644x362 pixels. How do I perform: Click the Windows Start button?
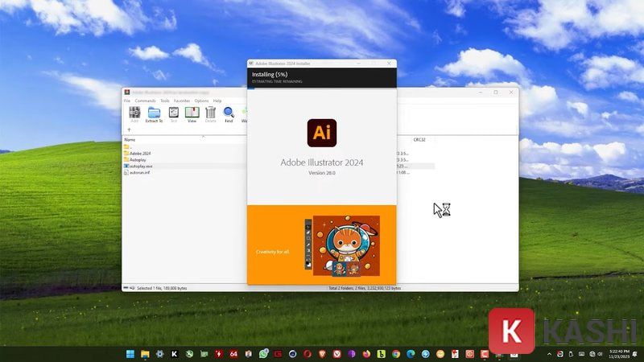coord(130,354)
